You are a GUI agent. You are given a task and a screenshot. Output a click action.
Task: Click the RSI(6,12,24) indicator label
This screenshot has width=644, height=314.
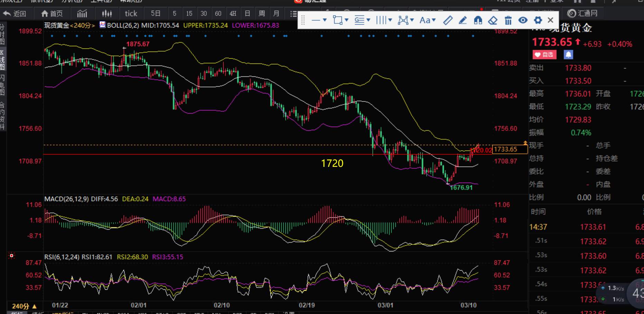62,257
